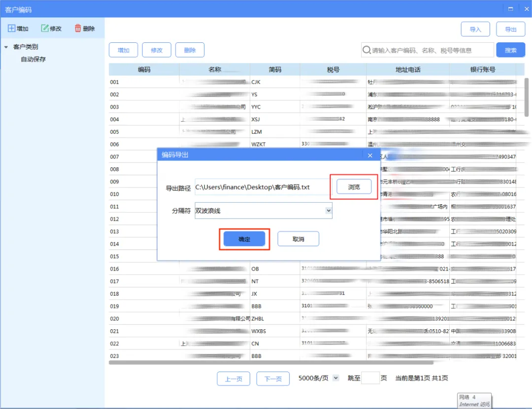This screenshot has width=532, height=409.
Task: Click the blue 搜索 search button
Action: pyautogui.click(x=510, y=50)
